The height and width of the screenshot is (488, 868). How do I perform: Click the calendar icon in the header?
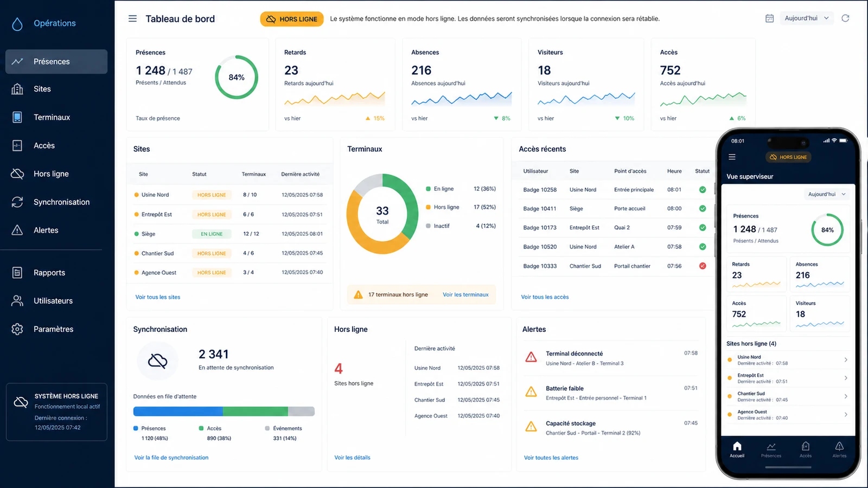(x=769, y=18)
